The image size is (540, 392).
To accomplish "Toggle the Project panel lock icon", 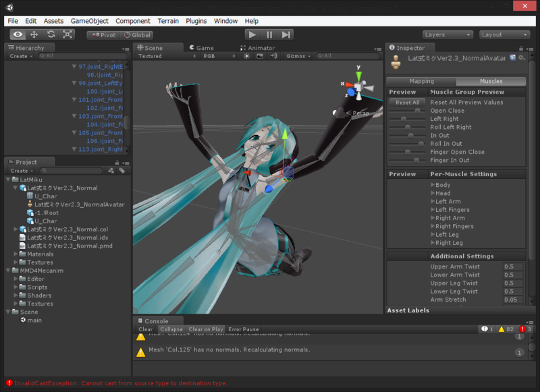I will [x=117, y=163].
